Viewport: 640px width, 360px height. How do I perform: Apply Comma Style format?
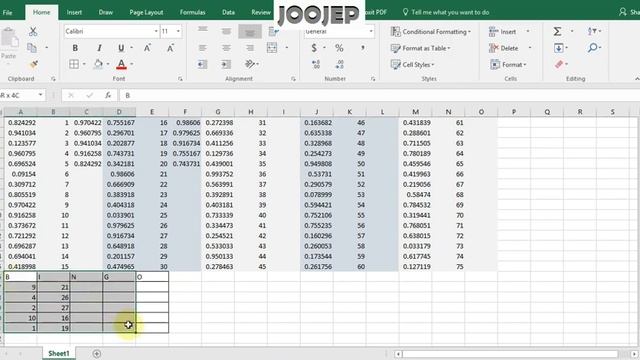tap(362, 48)
